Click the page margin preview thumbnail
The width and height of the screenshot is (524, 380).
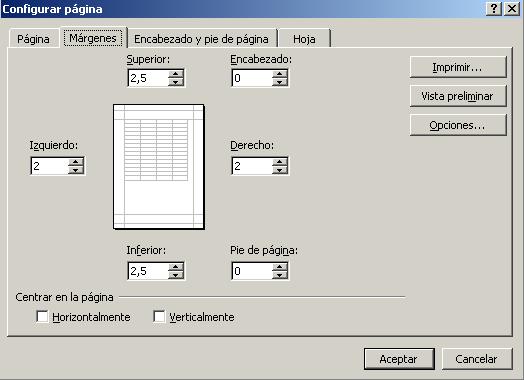[x=159, y=167]
